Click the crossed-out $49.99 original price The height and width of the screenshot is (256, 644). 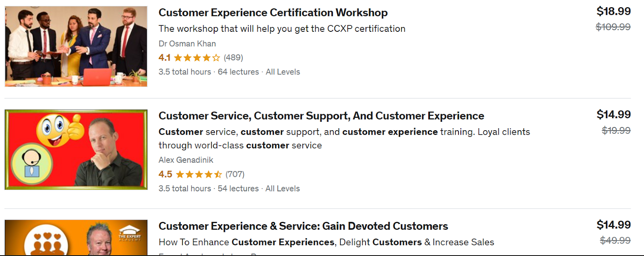[x=615, y=240]
